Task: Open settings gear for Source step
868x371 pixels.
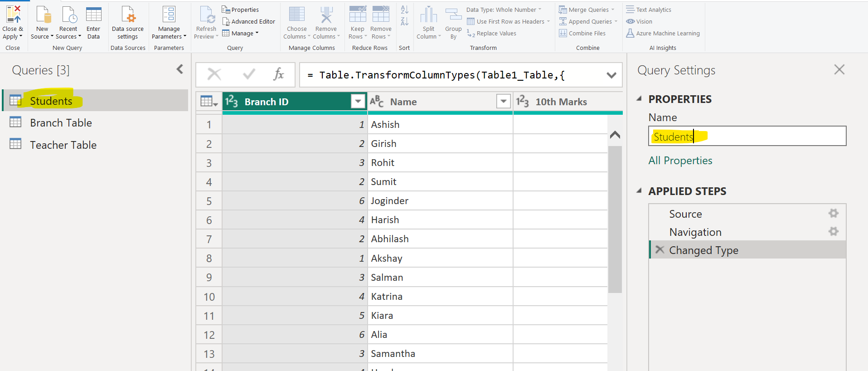Action: coord(833,214)
